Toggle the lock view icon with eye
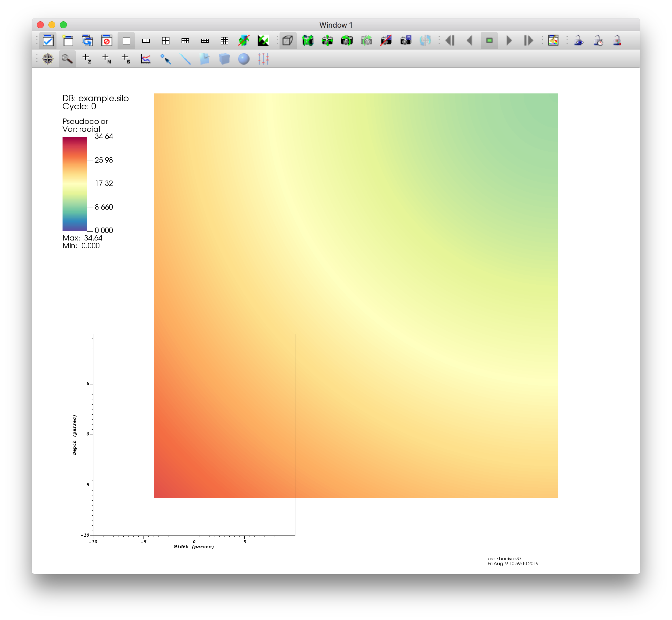672x620 pixels. [578, 41]
